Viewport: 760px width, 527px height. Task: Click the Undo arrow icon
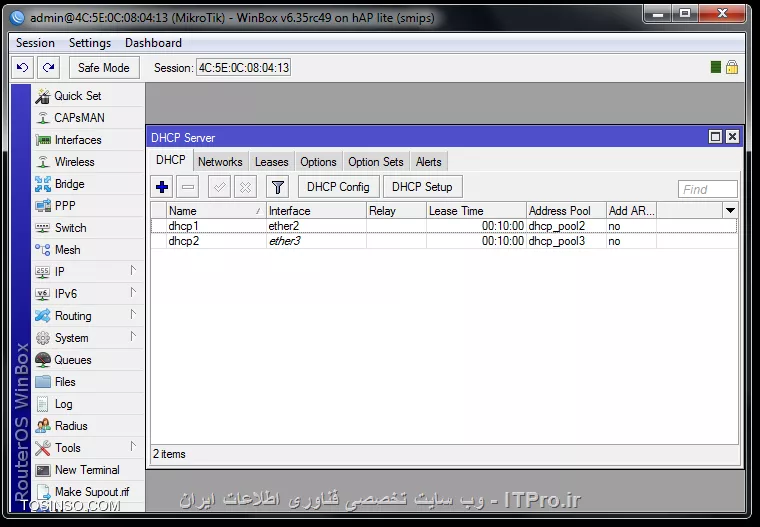tap(22, 67)
